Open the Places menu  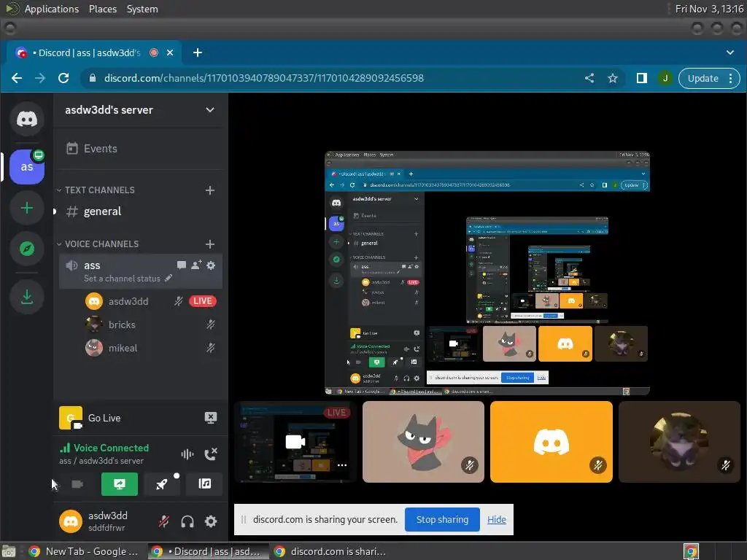click(102, 9)
